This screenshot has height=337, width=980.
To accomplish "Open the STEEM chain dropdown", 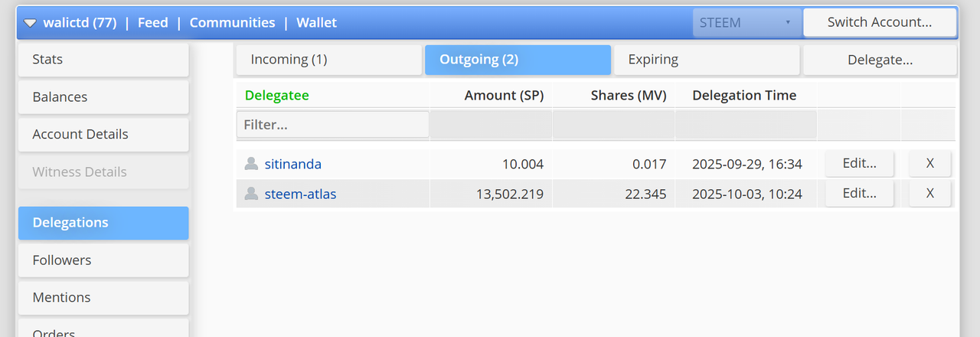I will pyautogui.click(x=746, y=23).
